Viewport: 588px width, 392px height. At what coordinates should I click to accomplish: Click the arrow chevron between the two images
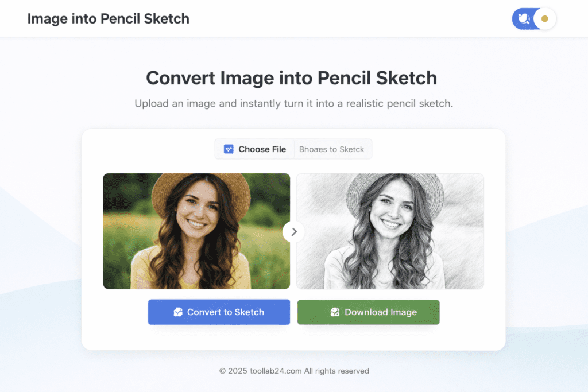(293, 232)
